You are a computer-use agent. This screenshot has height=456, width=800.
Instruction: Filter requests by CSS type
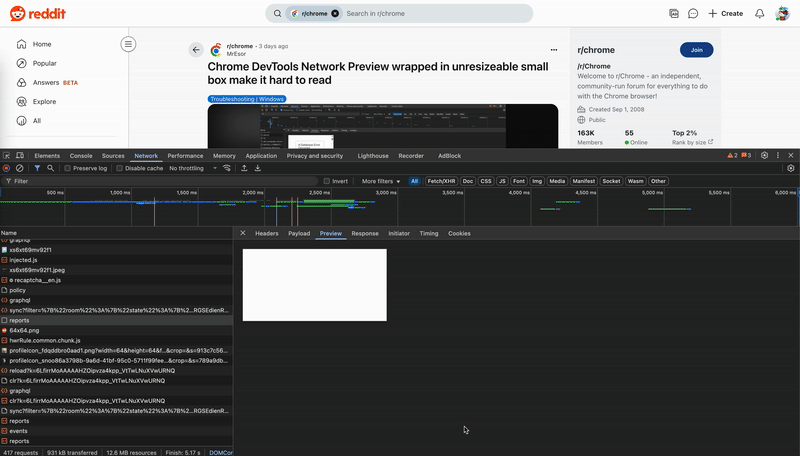click(x=486, y=181)
